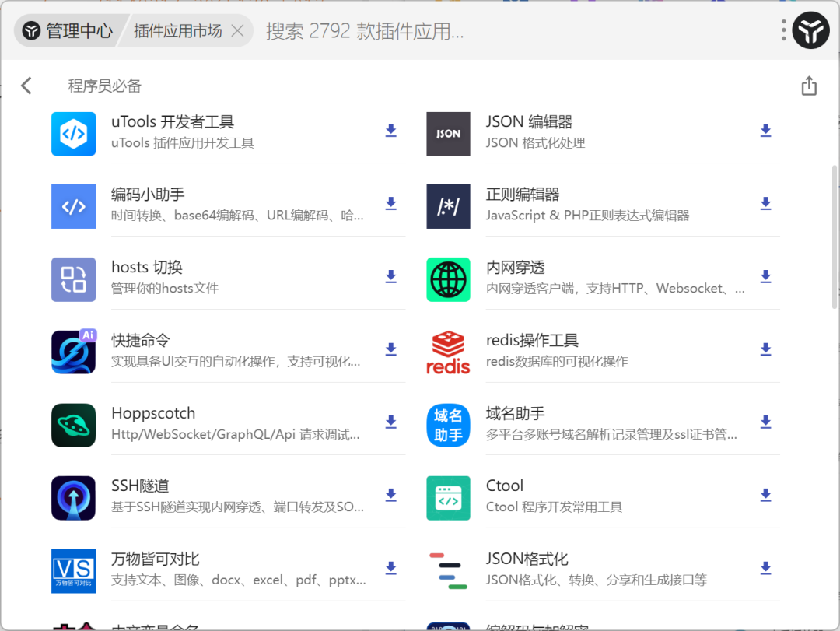The image size is (840, 631).
Task: Open the 域名助手 plugin title
Action: coord(516,413)
